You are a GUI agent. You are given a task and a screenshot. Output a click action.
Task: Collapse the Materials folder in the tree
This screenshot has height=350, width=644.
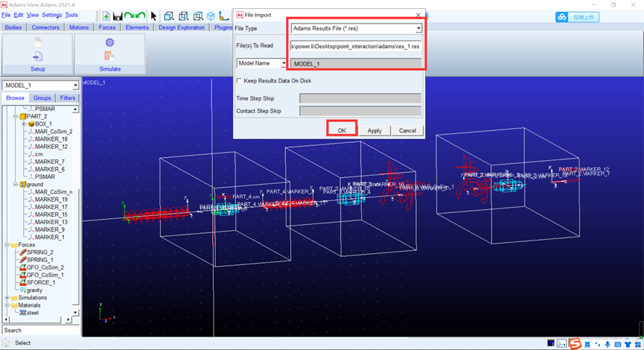7,305
